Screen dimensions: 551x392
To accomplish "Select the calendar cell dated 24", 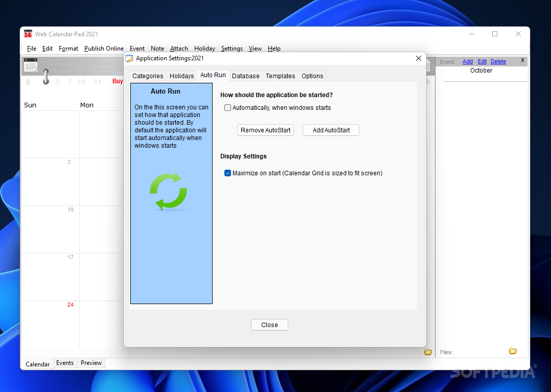I will [51, 324].
